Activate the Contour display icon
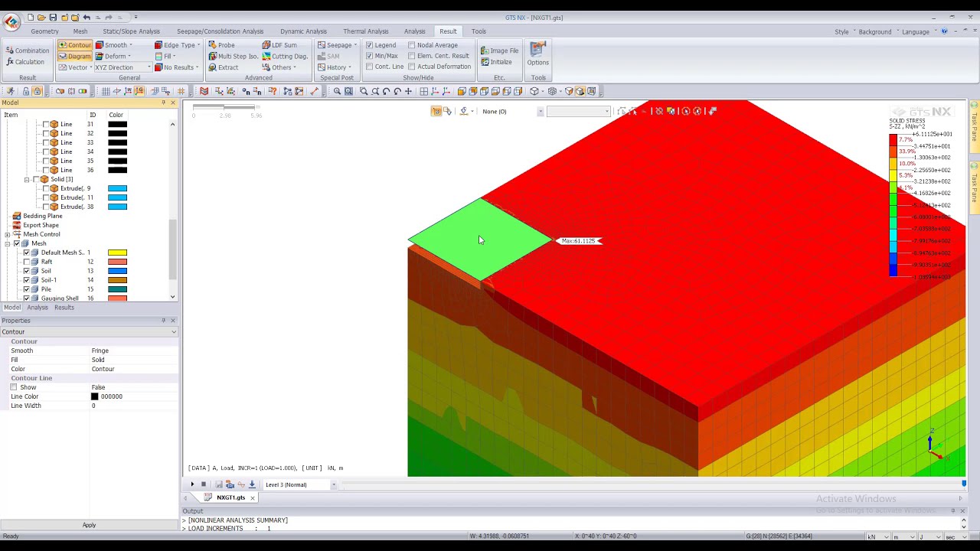 pos(63,45)
